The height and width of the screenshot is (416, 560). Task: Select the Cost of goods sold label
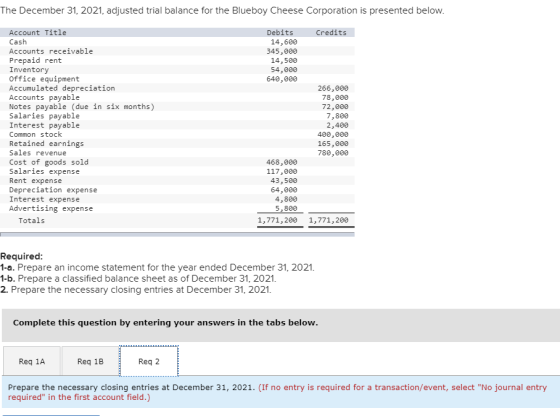49,162
